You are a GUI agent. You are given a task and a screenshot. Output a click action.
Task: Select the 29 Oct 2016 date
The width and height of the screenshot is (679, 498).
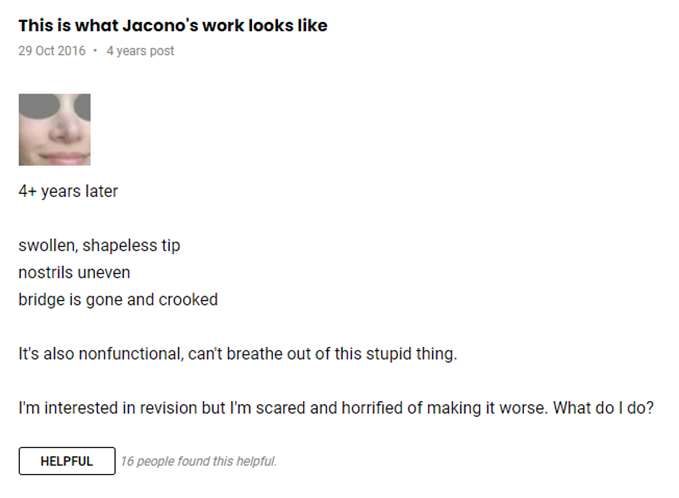point(52,51)
